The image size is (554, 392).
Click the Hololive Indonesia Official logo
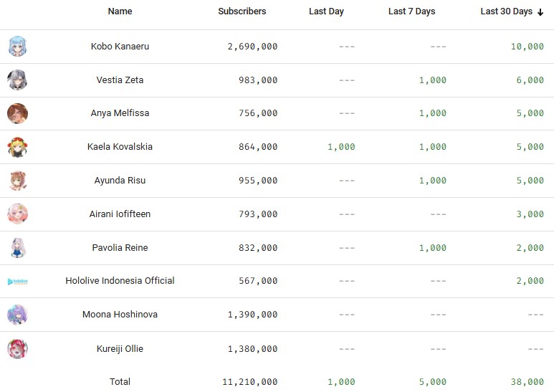coord(17,282)
